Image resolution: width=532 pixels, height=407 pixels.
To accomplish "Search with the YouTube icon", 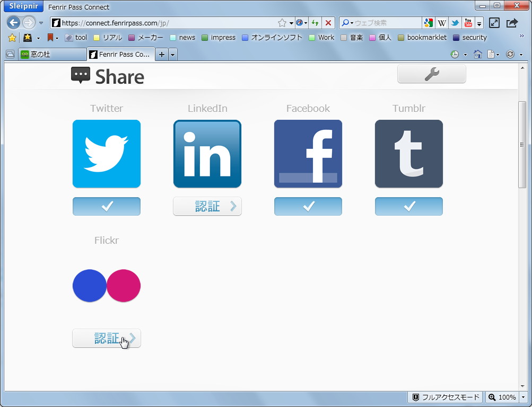I will [468, 23].
